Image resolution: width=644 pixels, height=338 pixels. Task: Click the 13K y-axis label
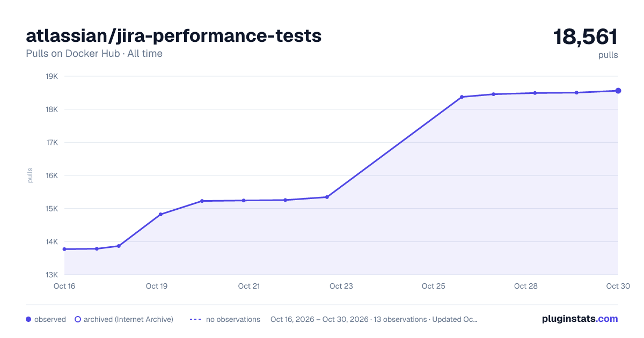(x=52, y=275)
